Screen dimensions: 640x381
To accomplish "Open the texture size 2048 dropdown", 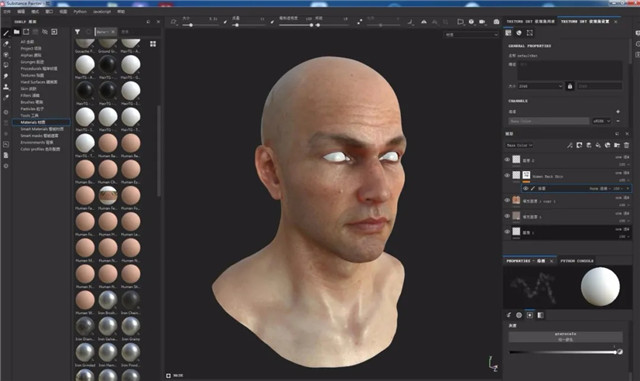I will [x=540, y=86].
